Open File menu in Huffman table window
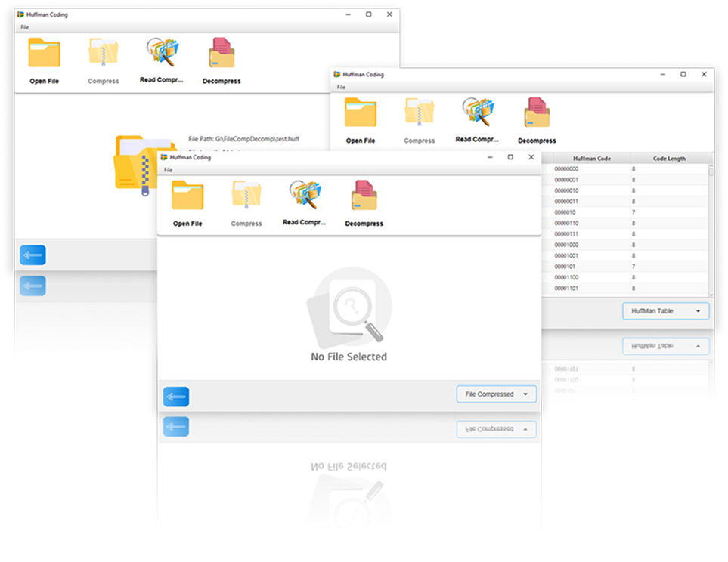This screenshot has height=562, width=728. pos(341,87)
